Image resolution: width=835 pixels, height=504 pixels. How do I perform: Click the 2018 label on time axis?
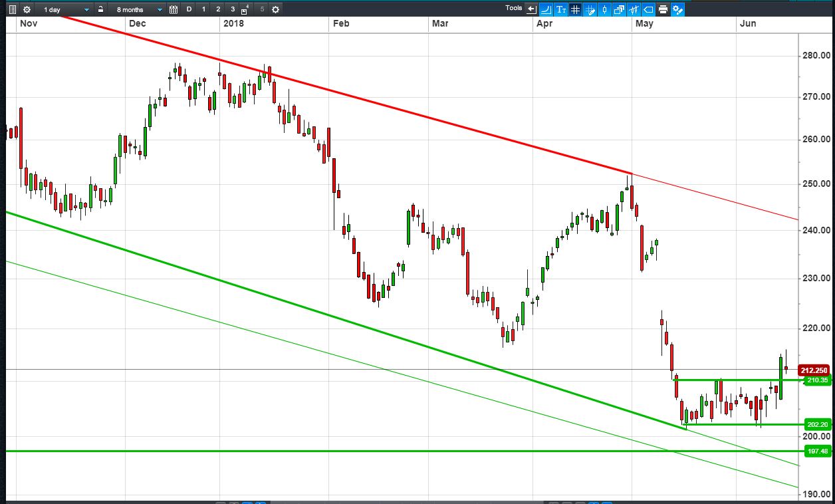[x=233, y=24]
